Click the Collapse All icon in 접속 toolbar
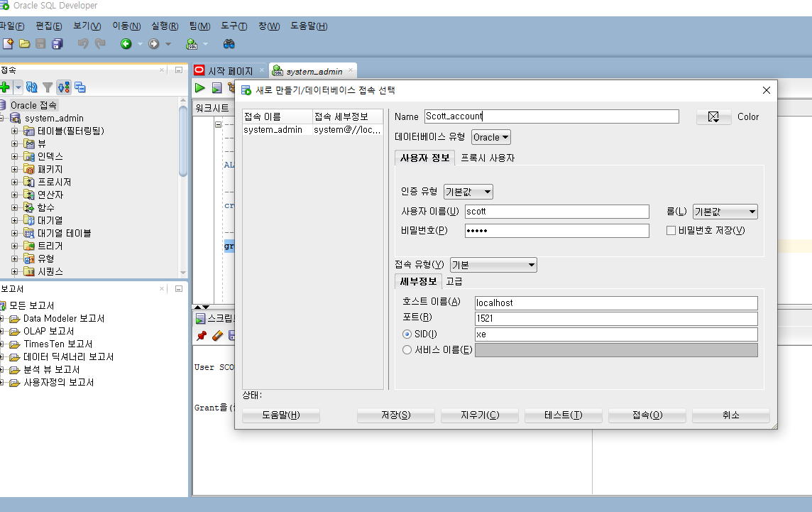 [80, 87]
